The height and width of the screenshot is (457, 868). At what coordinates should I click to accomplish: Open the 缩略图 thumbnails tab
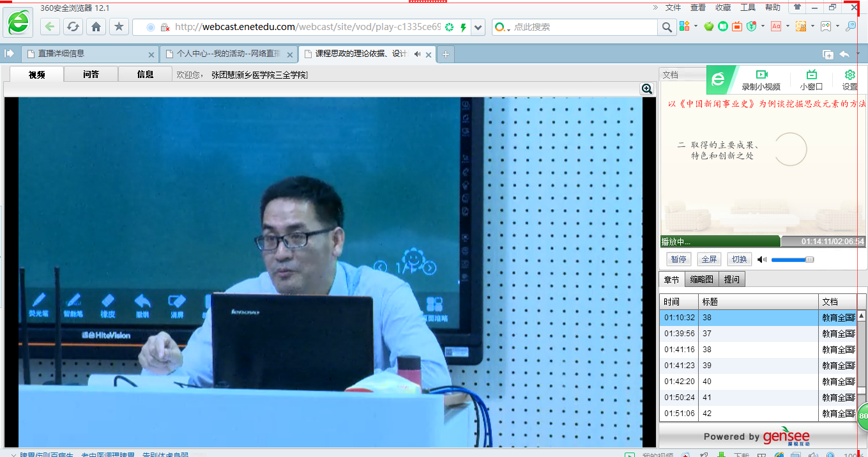coord(701,280)
